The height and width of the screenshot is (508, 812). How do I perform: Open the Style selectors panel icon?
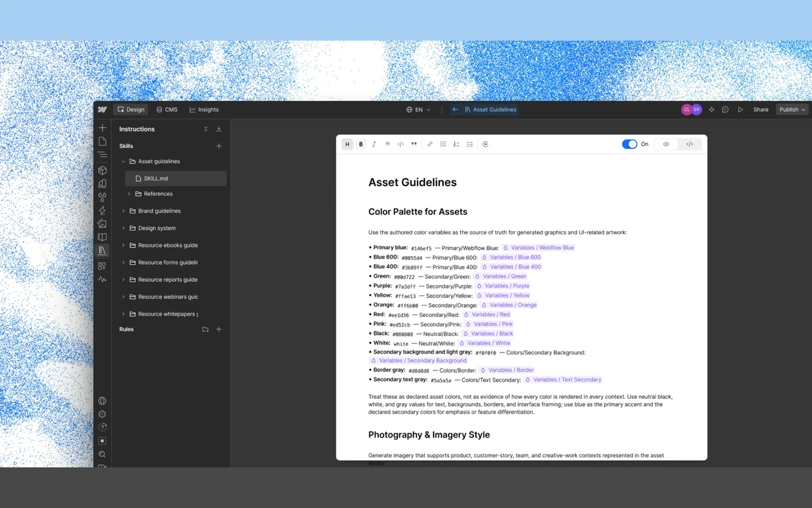102,184
